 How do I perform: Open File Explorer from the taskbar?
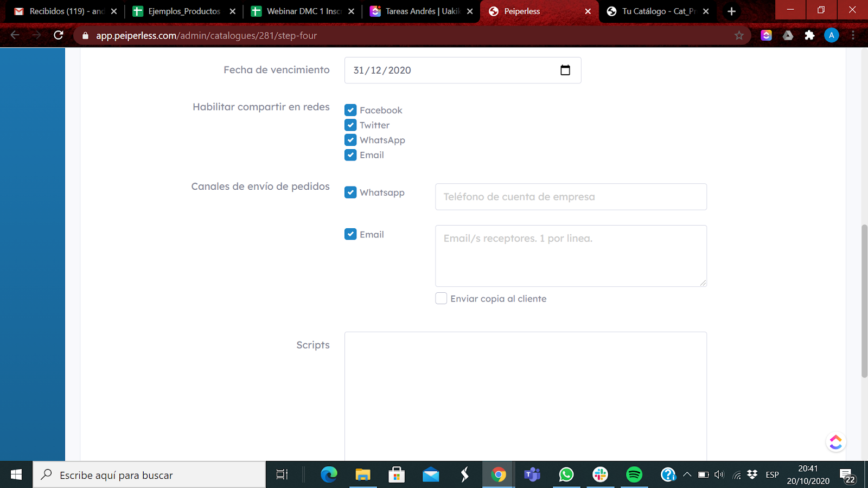click(x=362, y=475)
